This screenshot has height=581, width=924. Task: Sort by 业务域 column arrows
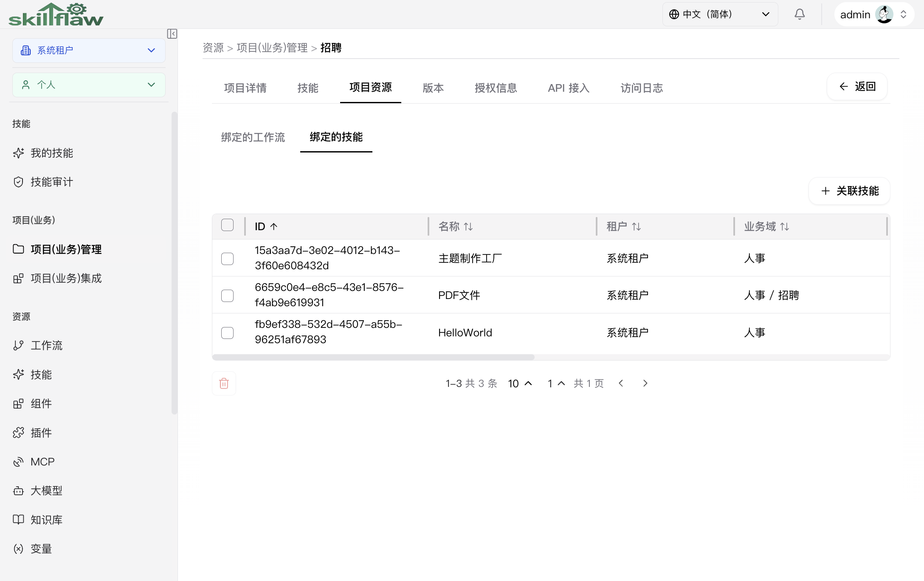pos(785,226)
